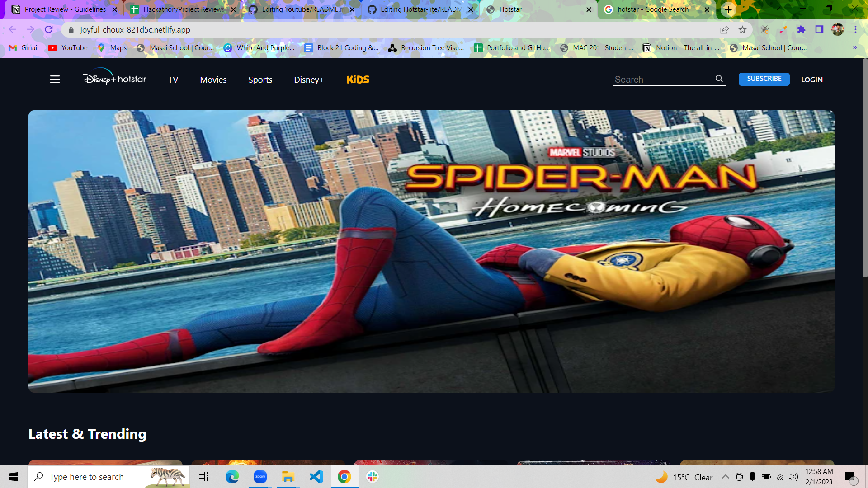Open Task View on the taskbar
The image size is (868, 488).
[x=203, y=477]
